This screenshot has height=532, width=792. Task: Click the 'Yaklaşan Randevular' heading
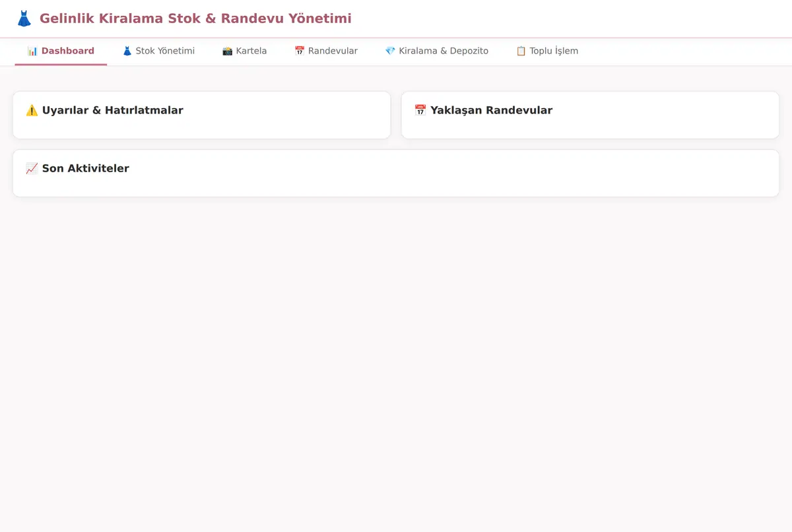click(x=483, y=110)
